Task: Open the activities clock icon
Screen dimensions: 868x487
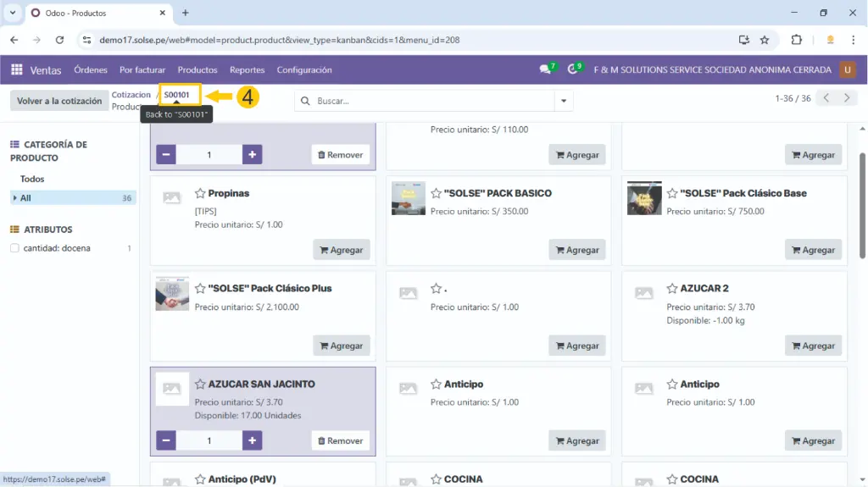Action: click(x=573, y=69)
